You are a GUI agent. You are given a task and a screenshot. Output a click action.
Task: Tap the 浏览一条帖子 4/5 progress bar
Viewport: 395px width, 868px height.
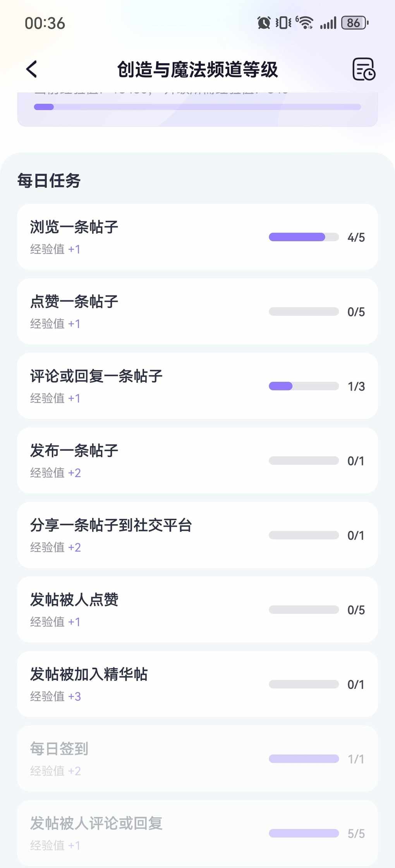pos(304,237)
